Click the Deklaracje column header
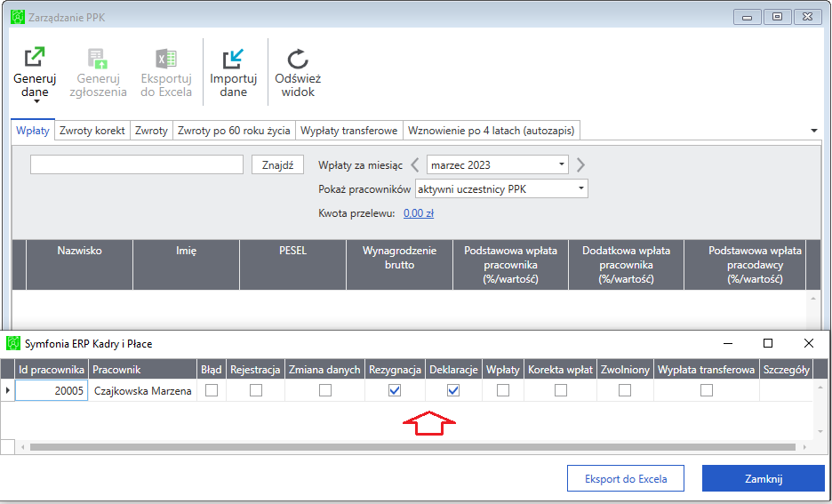 click(453, 369)
